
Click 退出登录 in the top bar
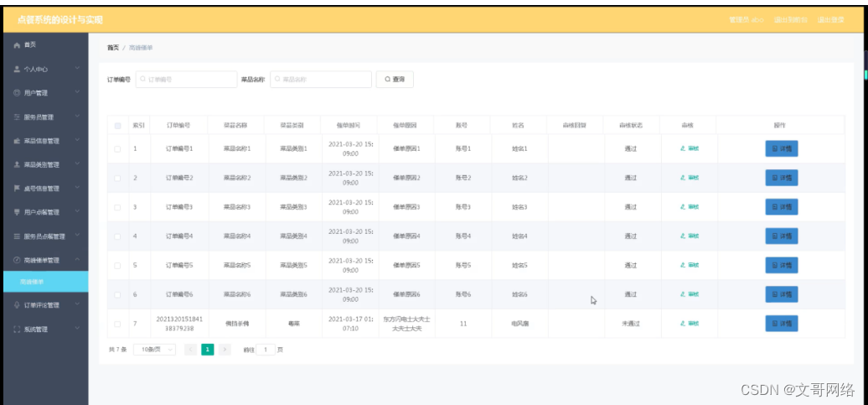[831, 20]
